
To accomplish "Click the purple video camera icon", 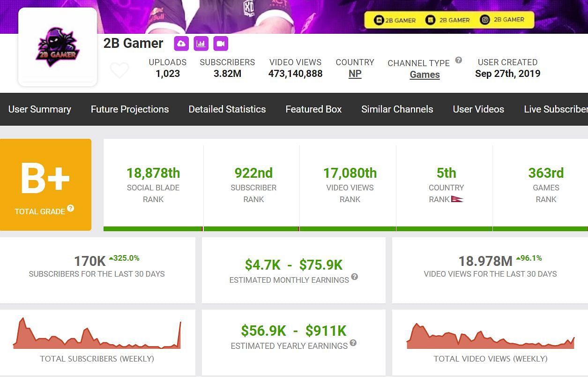I will click(x=221, y=44).
